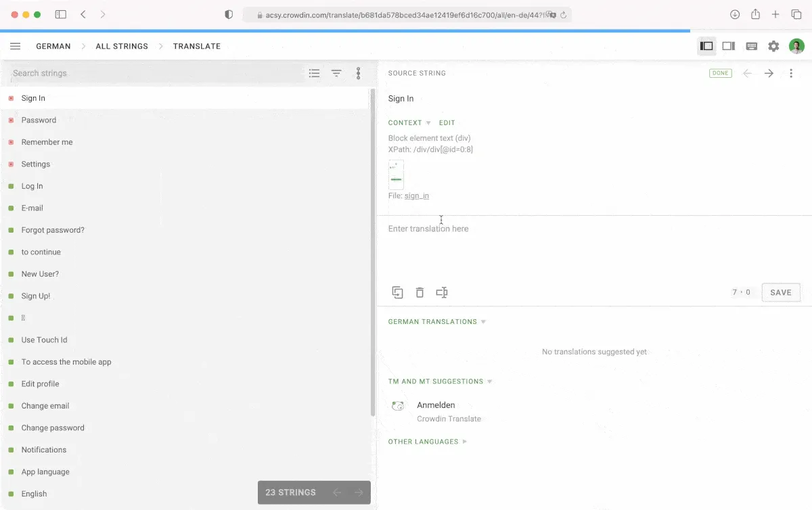Open the string filter icon

(336, 73)
